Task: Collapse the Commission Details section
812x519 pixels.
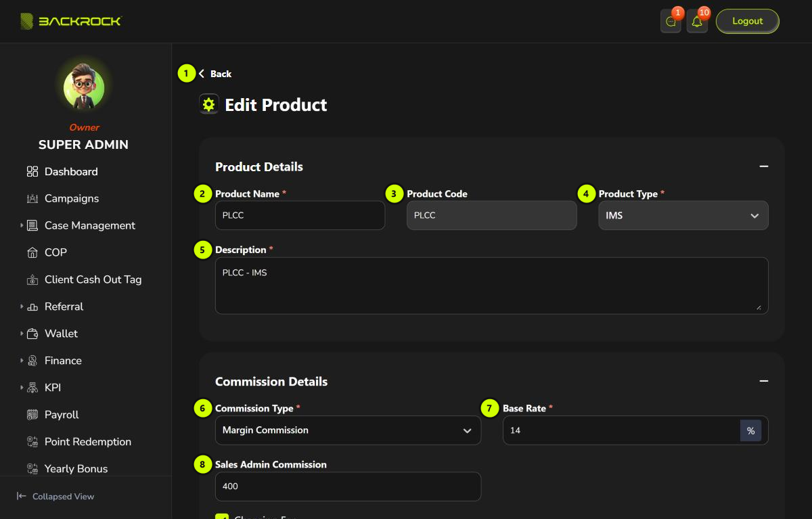Action: point(764,382)
